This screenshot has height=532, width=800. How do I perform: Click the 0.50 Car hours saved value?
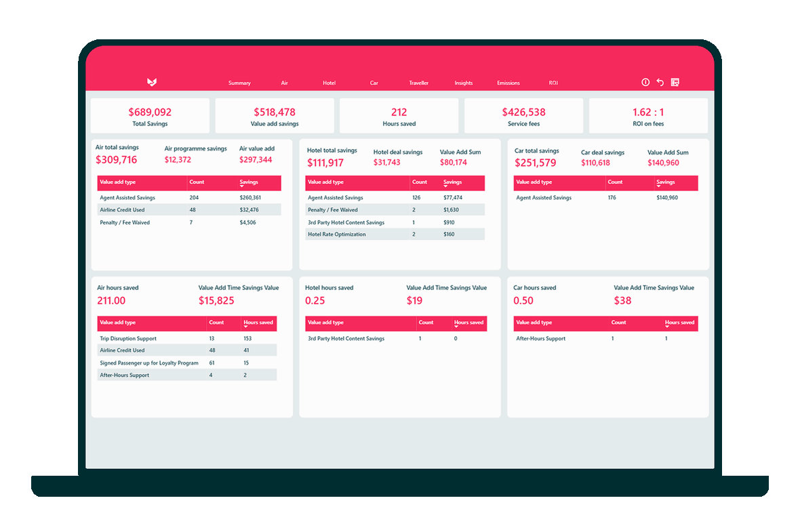coord(523,300)
